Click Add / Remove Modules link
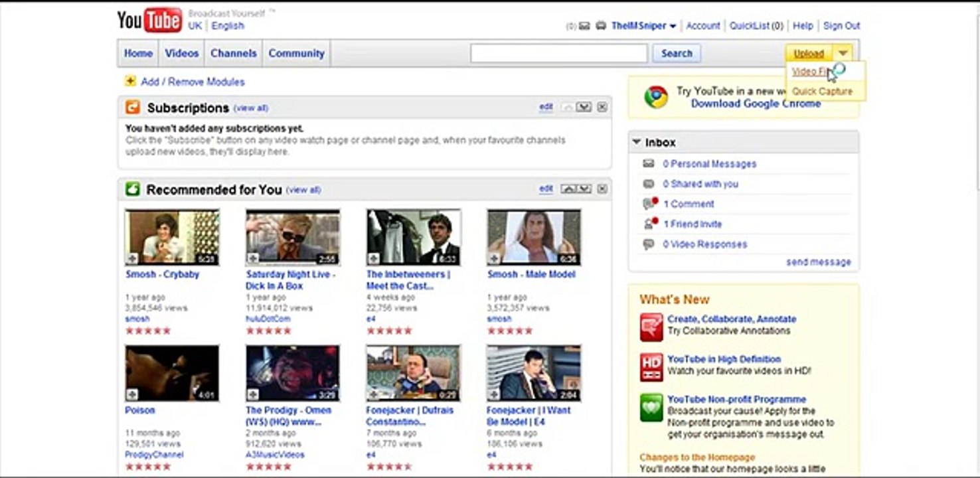 [x=193, y=82]
